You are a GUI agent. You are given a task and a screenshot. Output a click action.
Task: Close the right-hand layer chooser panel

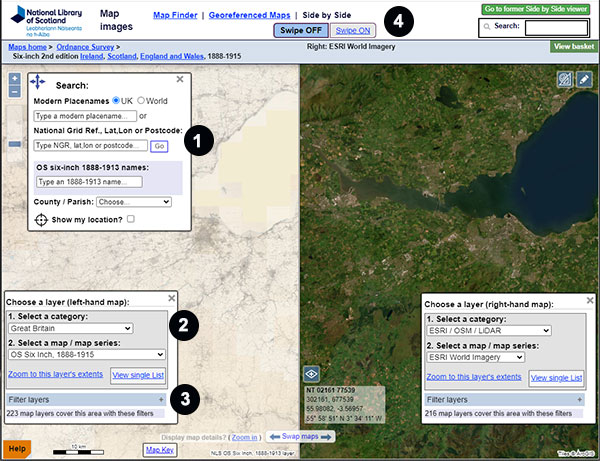coord(590,300)
